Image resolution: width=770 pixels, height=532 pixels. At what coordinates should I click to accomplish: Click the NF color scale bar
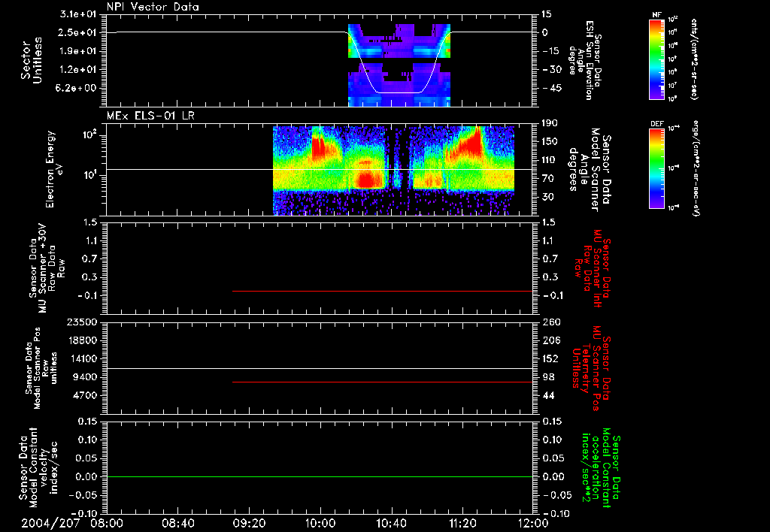pyautogui.click(x=657, y=59)
